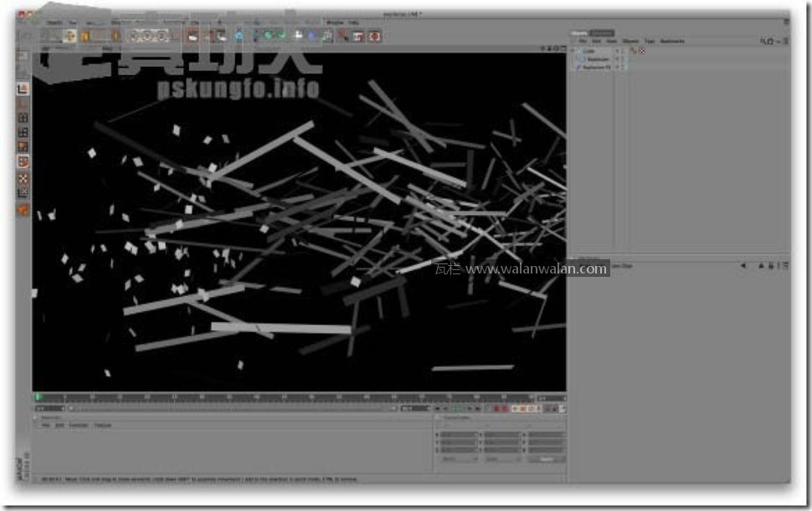Click the red Render Settings icon at toolbar end
The height and width of the screenshot is (511, 812).
[x=374, y=36]
